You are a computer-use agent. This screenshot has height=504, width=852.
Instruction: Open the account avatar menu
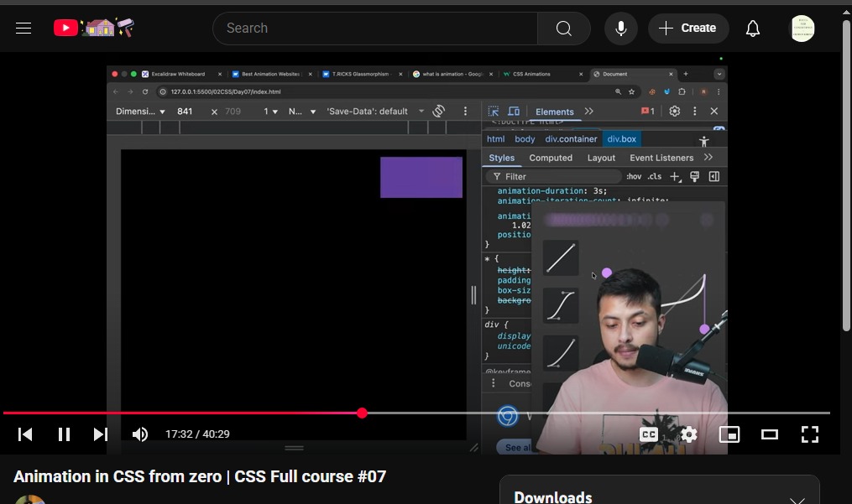pyautogui.click(x=802, y=29)
